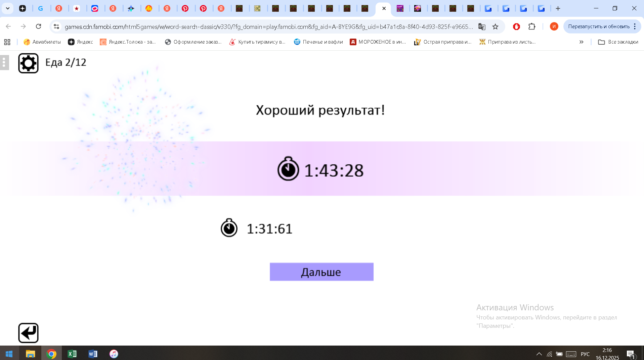This screenshot has height=360, width=644.
Task: Open the game settings gear icon
Action: 28,62
